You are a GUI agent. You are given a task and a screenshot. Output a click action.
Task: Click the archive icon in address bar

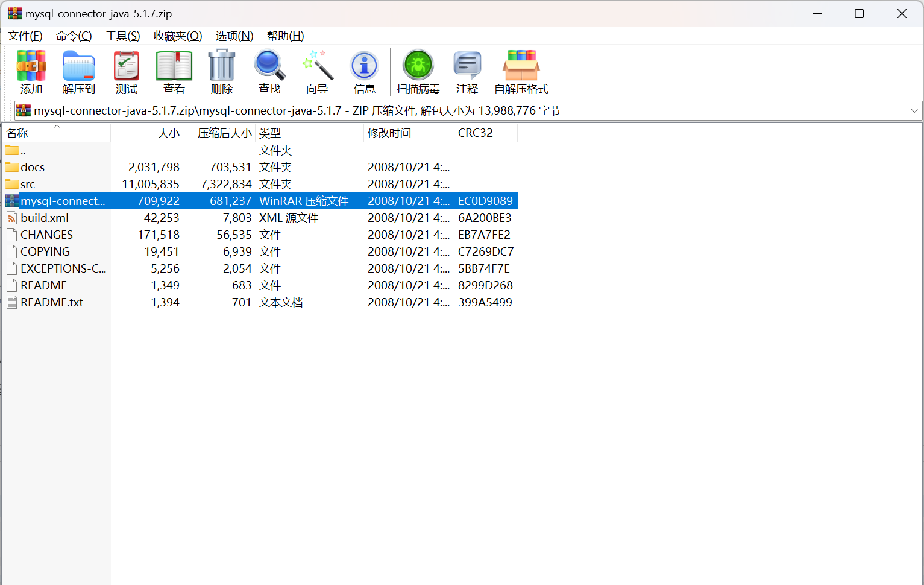(24, 110)
